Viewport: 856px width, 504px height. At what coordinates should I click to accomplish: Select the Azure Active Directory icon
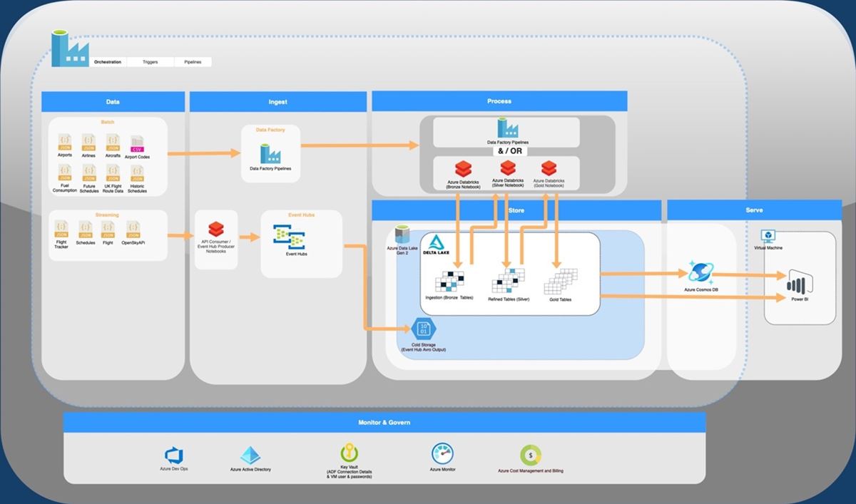click(250, 456)
